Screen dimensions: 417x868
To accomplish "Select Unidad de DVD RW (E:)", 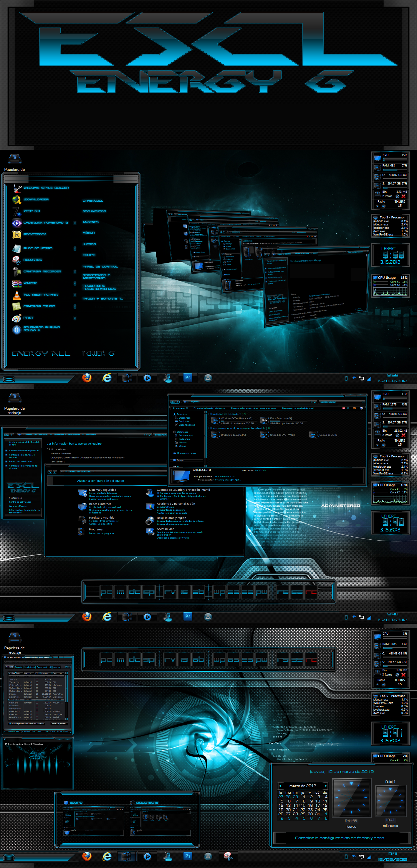I will (x=277, y=435).
